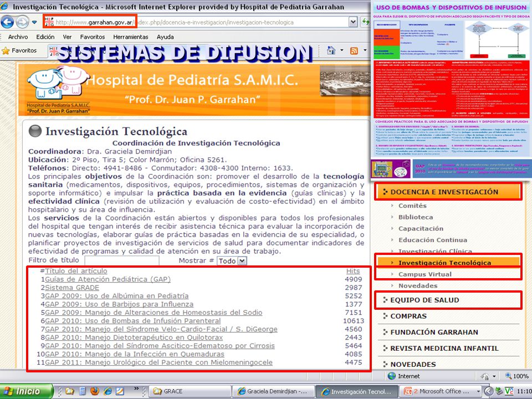Viewport: 532px width, 399px height.
Task: Click the browser Forward arrow button
Action: click(x=22, y=22)
